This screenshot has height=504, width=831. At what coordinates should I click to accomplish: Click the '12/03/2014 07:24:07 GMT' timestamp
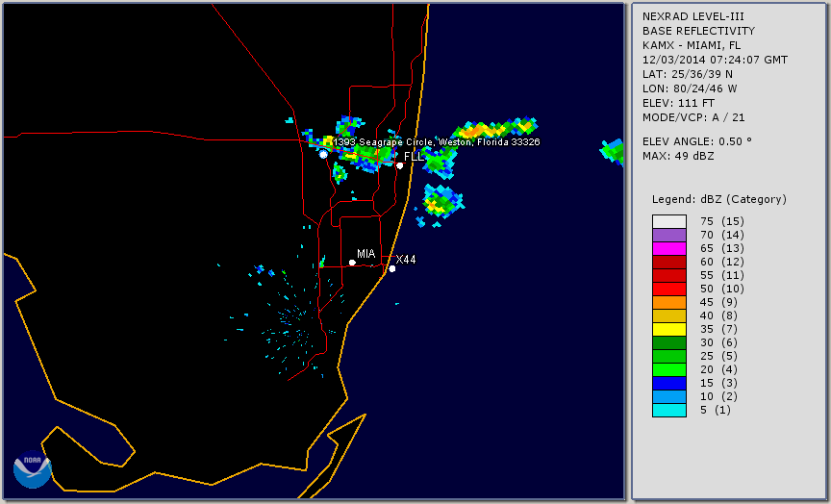[715, 60]
